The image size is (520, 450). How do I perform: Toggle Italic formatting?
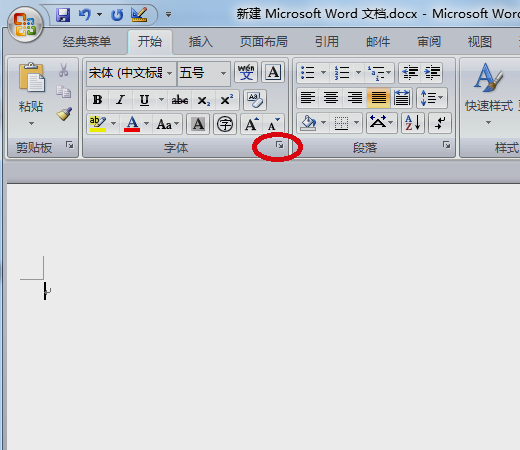click(120, 100)
